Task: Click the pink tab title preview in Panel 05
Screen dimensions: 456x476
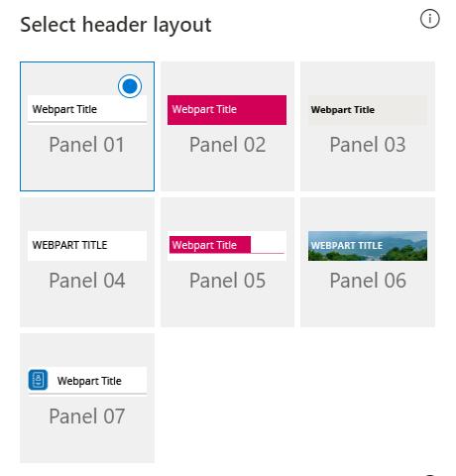Action: (x=210, y=245)
